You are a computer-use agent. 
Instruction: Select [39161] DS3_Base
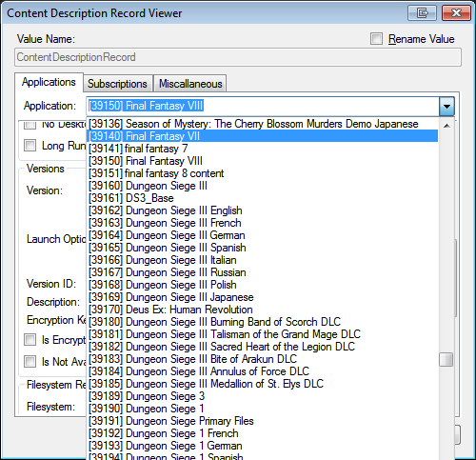coord(263,198)
